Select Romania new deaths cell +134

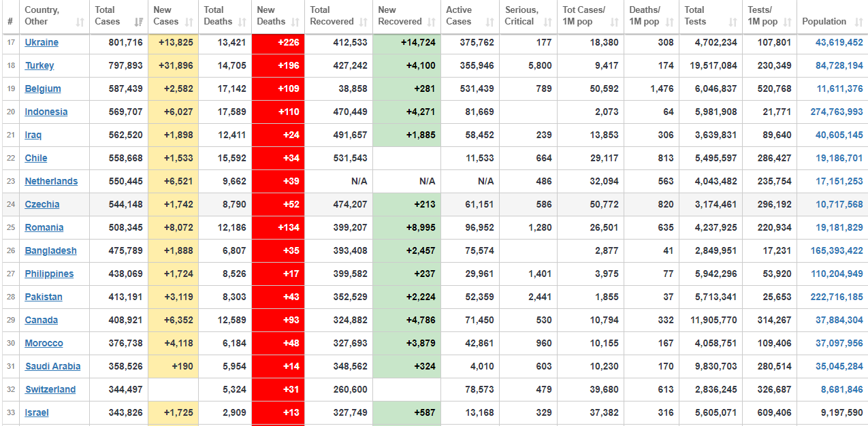tap(278, 227)
